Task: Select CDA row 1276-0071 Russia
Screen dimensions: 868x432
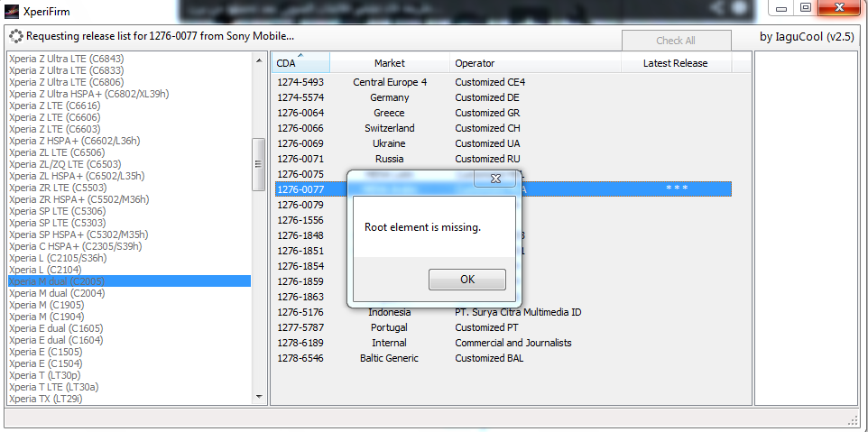Action: coord(503,159)
